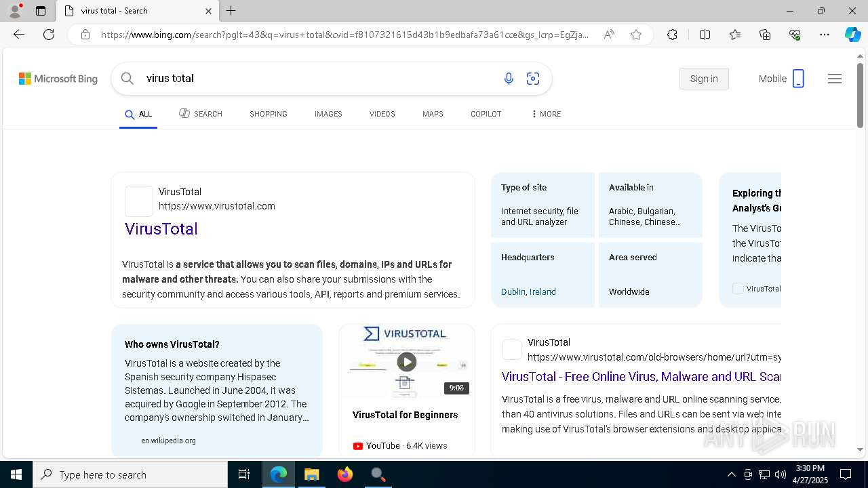The image size is (868, 488).
Task: Follow the Ireland link
Action: point(543,292)
